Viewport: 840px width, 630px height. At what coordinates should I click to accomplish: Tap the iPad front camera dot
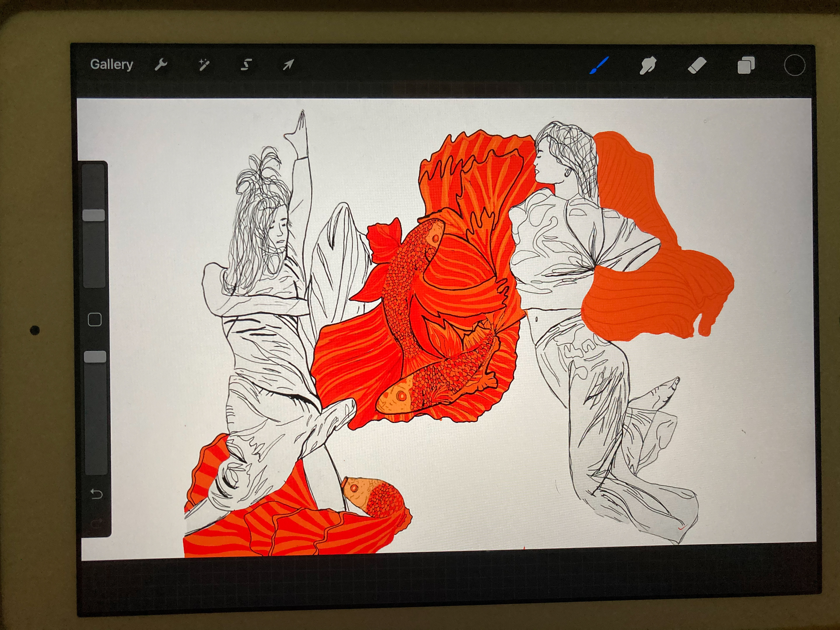pos(35,330)
